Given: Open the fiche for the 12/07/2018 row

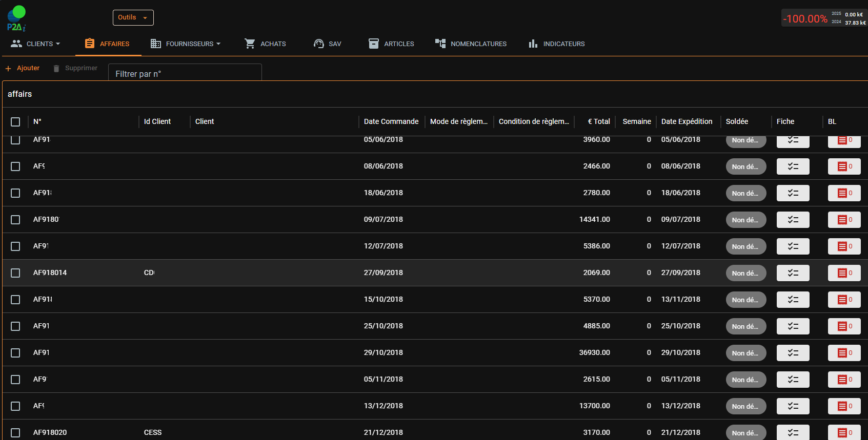Looking at the screenshot, I should (x=793, y=246).
